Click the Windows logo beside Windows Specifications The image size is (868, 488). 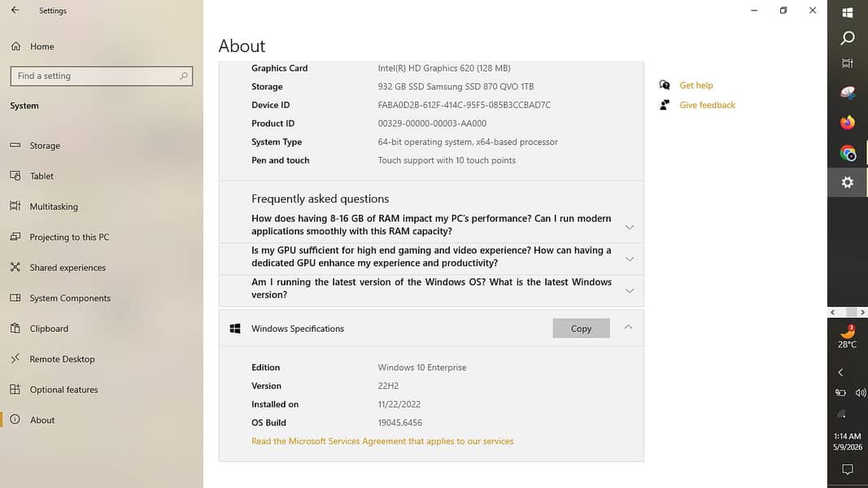point(235,328)
